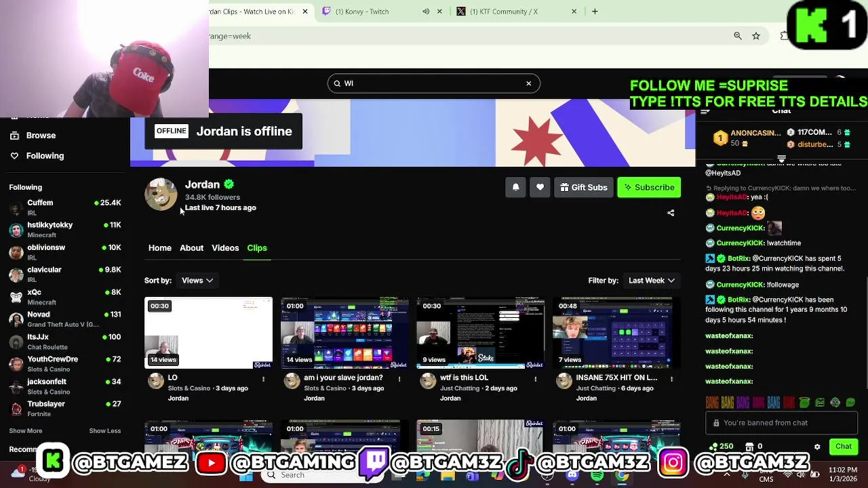Click the browser address bar
Viewport: 868px width, 488px height.
(x=468, y=36)
